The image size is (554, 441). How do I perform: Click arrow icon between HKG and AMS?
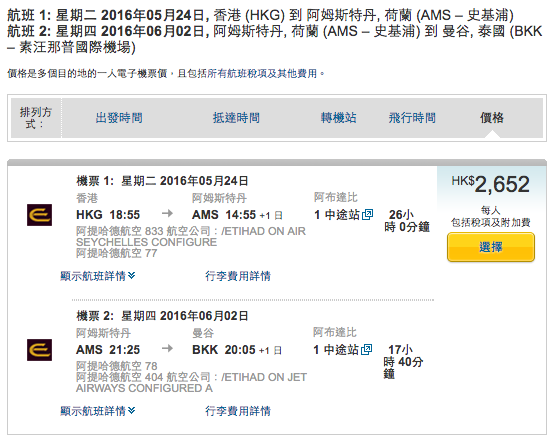(x=167, y=213)
